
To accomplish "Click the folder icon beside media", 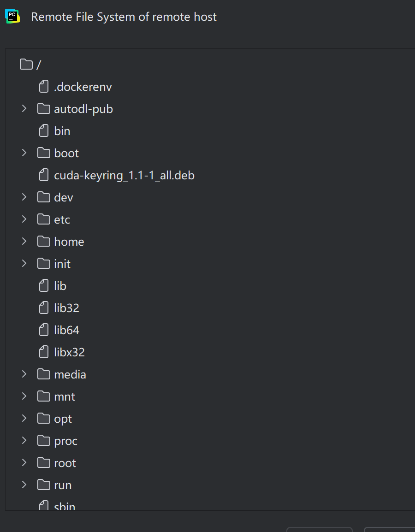I will point(43,374).
